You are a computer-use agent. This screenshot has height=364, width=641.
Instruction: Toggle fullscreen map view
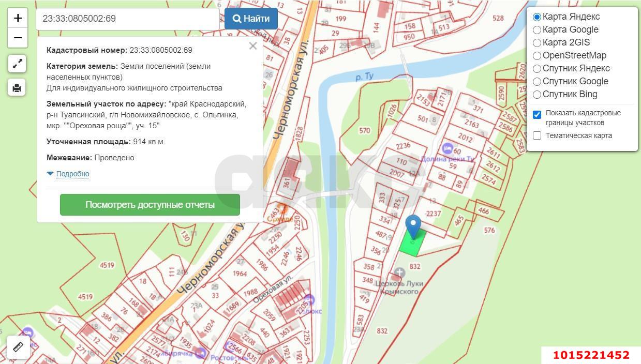tap(17, 64)
